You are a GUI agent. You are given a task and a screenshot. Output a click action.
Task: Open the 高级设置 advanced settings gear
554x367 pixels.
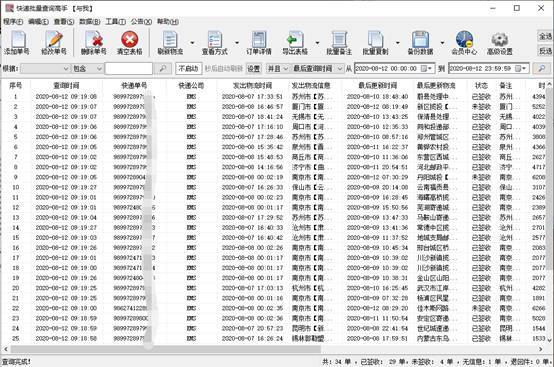(500, 43)
